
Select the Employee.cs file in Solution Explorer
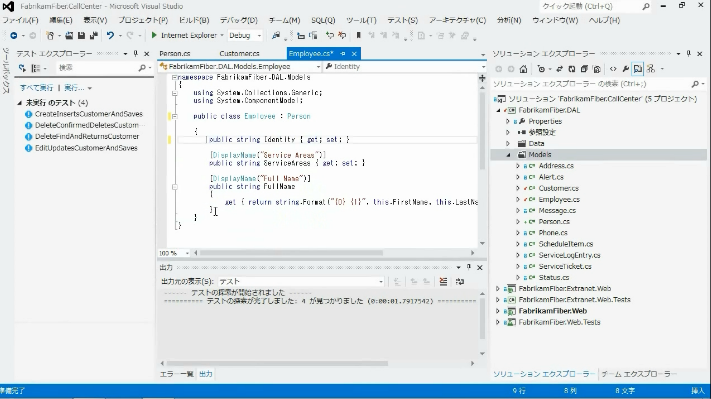(559, 200)
